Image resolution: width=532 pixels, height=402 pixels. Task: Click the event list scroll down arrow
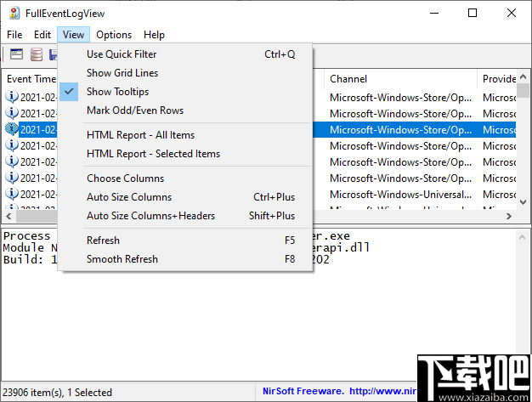(523, 202)
